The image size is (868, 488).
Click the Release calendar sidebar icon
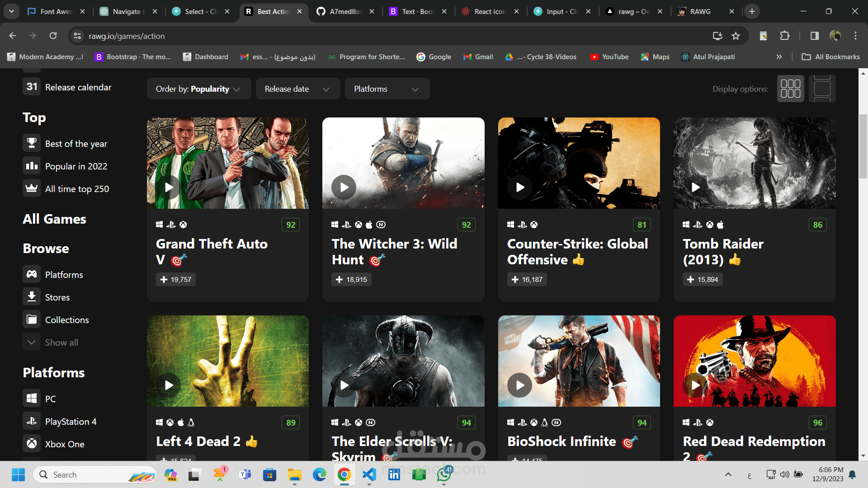[x=32, y=87]
